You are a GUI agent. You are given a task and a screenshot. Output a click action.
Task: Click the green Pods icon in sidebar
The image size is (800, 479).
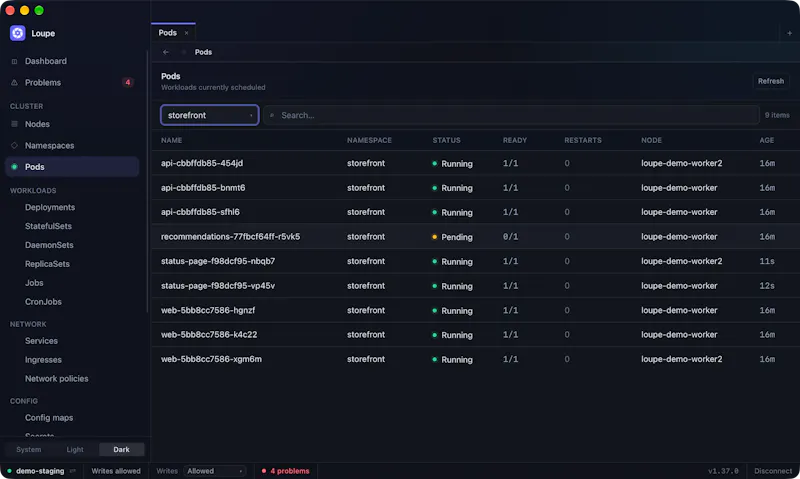click(14, 167)
